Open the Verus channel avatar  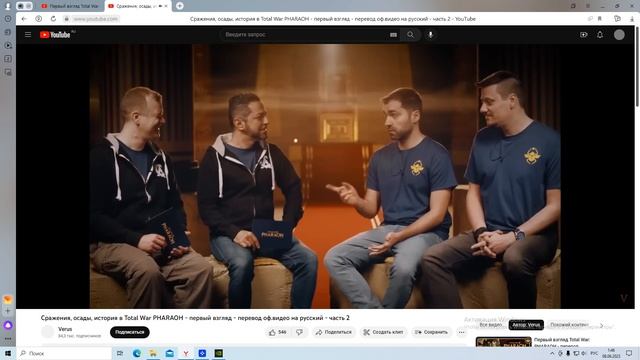(x=48, y=332)
